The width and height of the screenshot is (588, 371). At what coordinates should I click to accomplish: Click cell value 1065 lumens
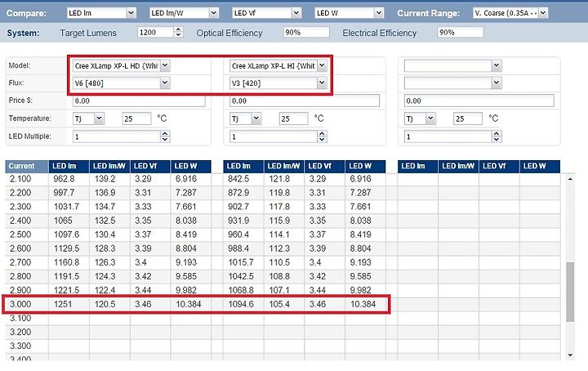pos(63,221)
